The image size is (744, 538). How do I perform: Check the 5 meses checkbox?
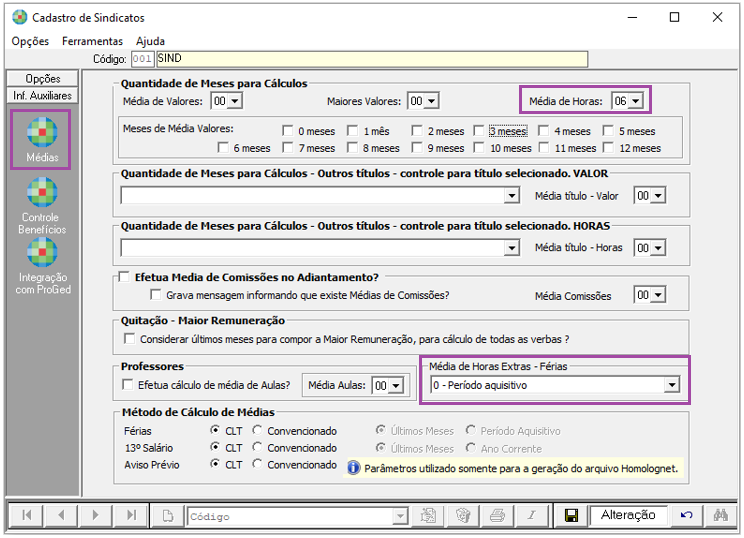[608, 130]
